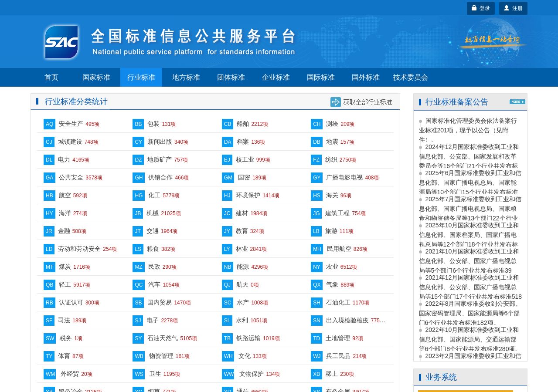This screenshot has width=558, height=392.
Task: Open the 铁路运输 category link
Action: pos(248,338)
